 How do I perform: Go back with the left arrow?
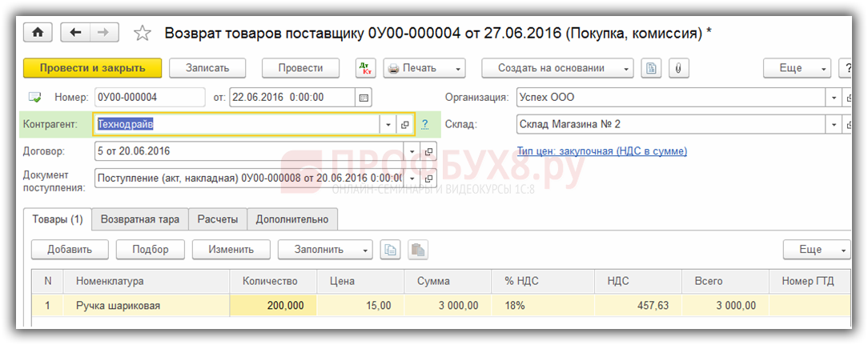(x=76, y=33)
